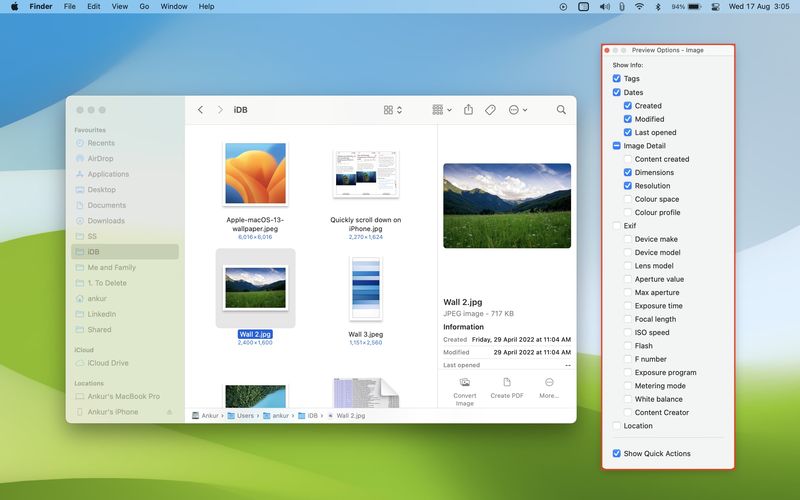Click the Wall 2.jpg file name label
Image resolution: width=800 pixels, height=500 pixels.
coord(255,334)
